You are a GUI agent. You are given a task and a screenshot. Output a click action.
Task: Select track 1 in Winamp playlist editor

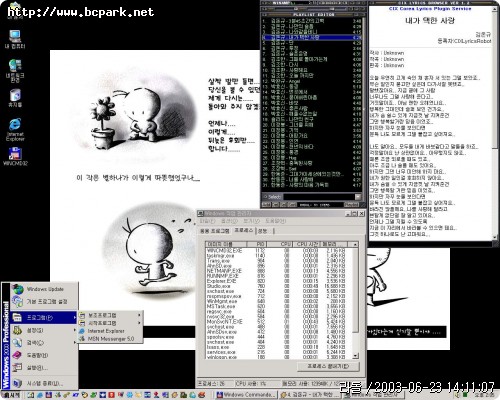(x=312, y=21)
